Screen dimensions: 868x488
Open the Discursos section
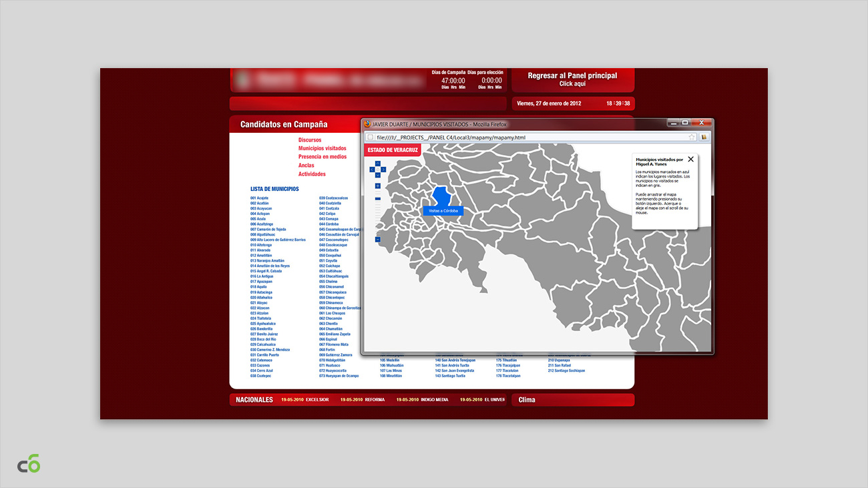(x=310, y=140)
